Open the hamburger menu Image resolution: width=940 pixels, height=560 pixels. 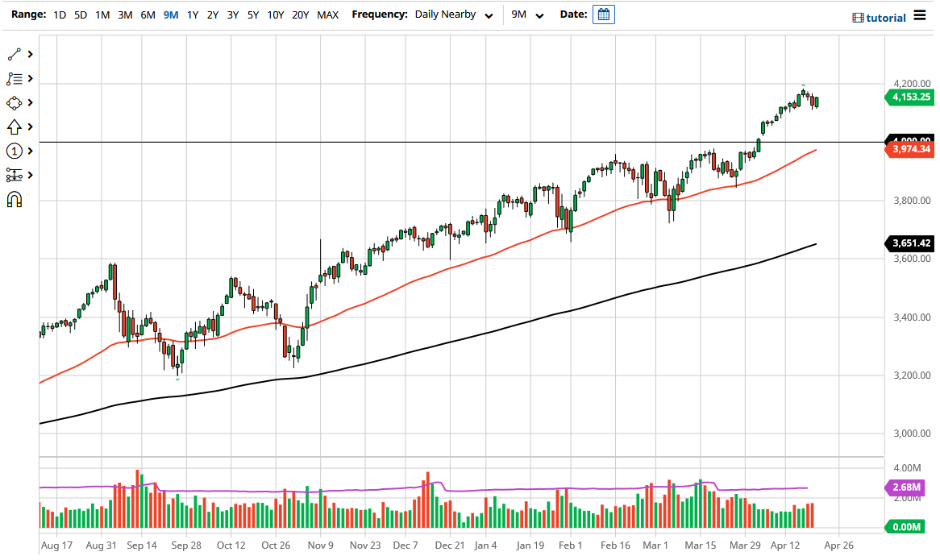pos(919,15)
